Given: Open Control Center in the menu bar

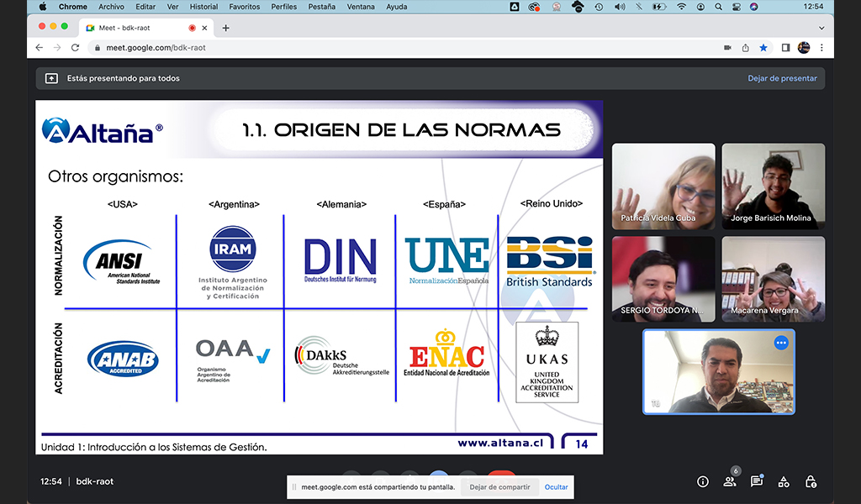Looking at the screenshot, I should [737, 7].
